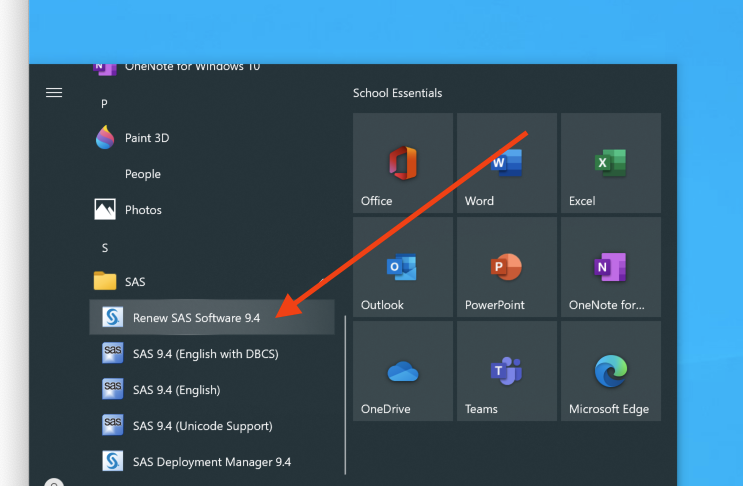
Task: Open the Excel tile
Action: [x=610, y=163]
